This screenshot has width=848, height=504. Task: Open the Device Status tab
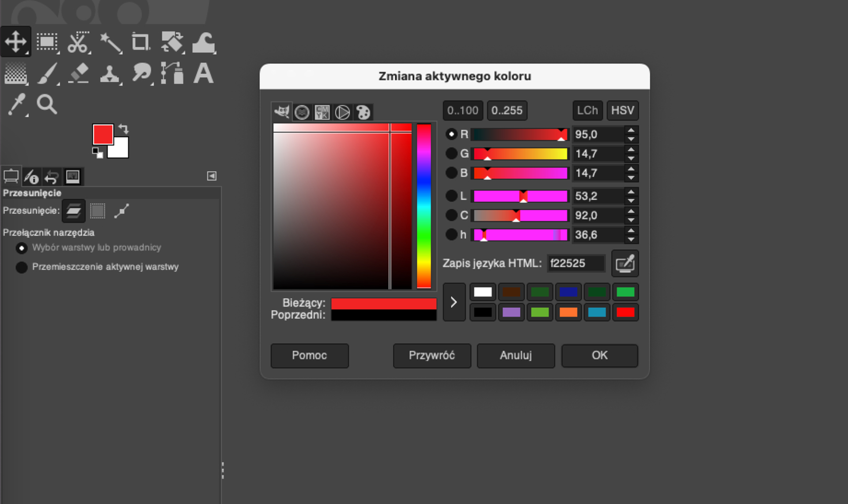pyautogui.click(x=31, y=177)
